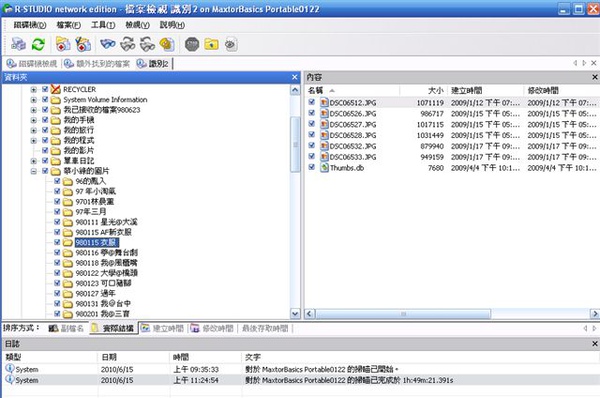Screen dimensions: 600x398
Task: Sort by 建立時間 creation time
Action: click(x=163, y=328)
